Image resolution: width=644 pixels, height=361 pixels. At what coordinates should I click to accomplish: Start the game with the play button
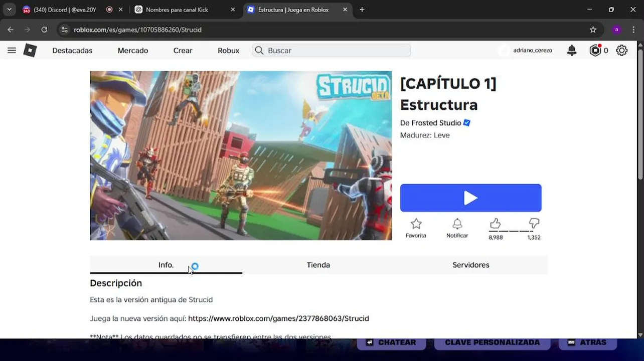470,198
